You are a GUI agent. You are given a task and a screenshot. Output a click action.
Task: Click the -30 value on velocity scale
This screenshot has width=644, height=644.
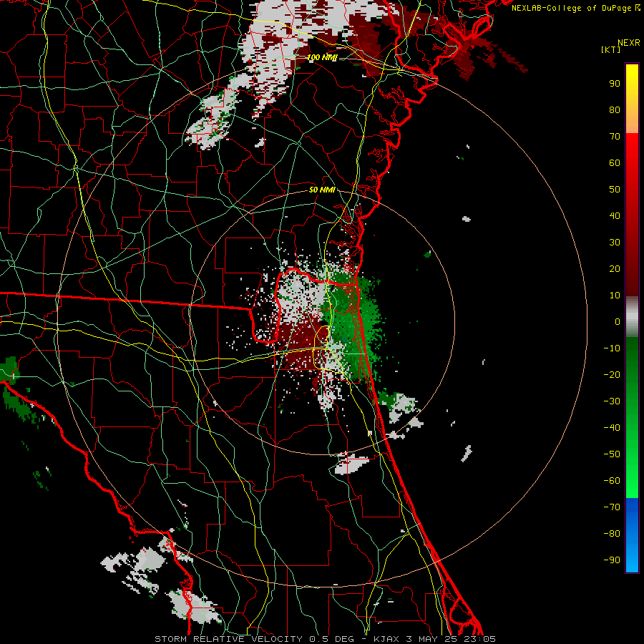pos(612,401)
